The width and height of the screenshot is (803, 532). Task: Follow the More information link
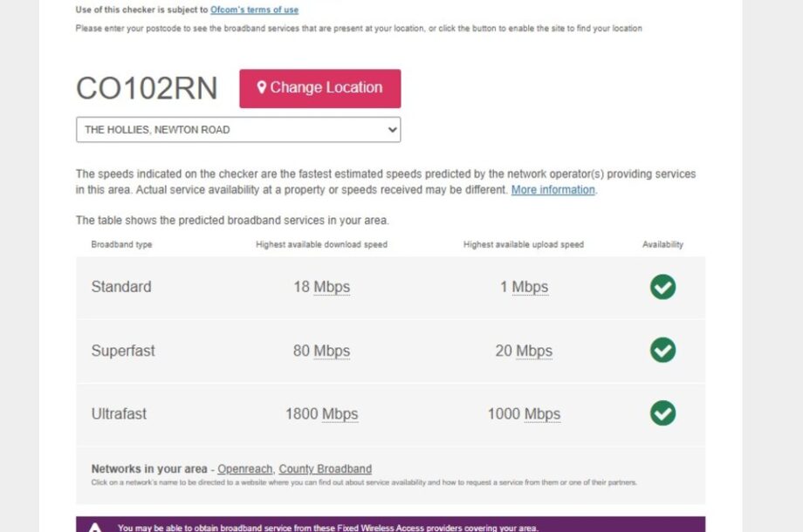(x=553, y=190)
